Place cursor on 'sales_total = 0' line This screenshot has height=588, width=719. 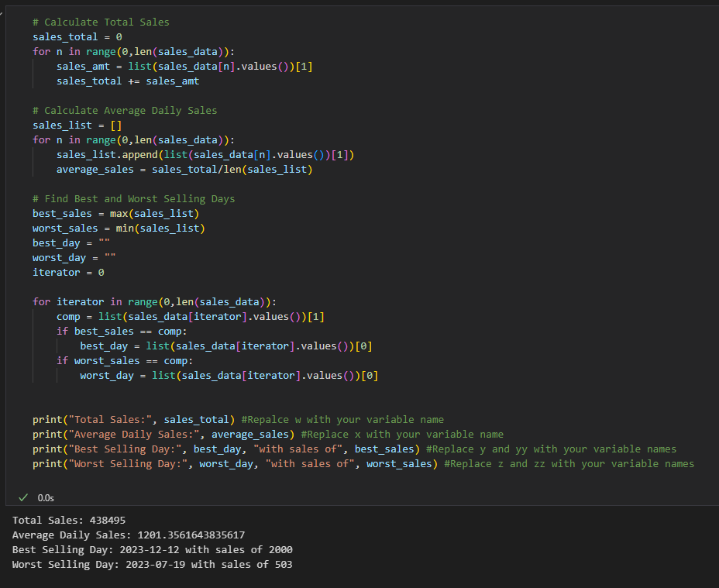click(x=77, y=36)
